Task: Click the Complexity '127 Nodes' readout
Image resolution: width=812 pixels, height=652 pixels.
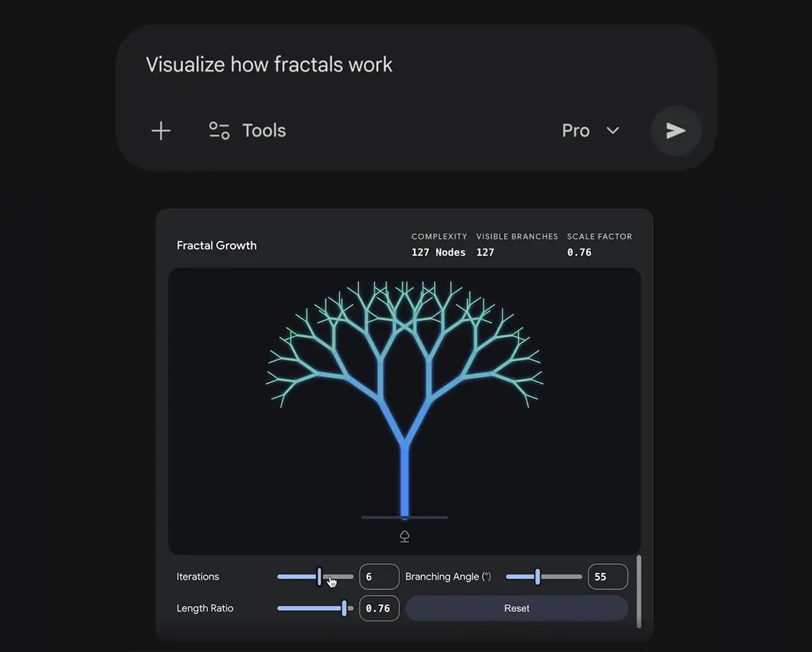Action: [438, 252]
